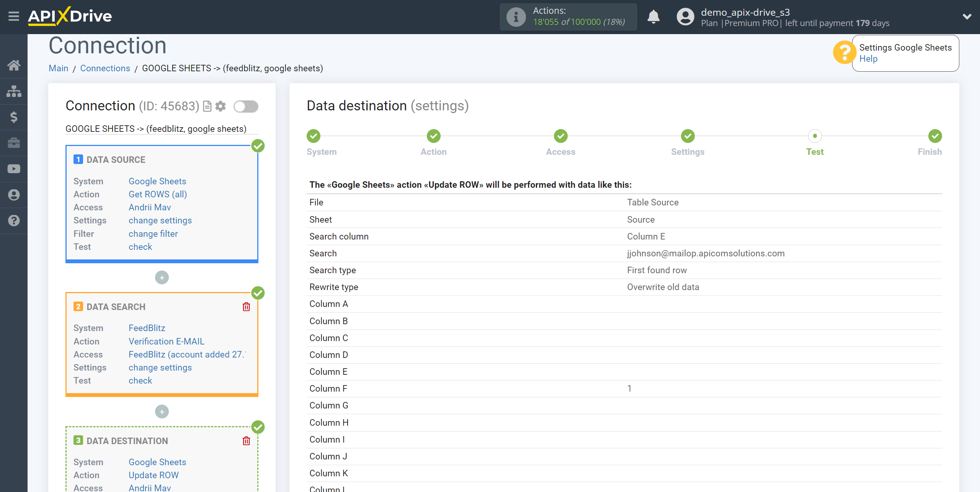This screenshot has height=492, width=980.
Task: Go to Access step
Action: (x=561, y=136)
